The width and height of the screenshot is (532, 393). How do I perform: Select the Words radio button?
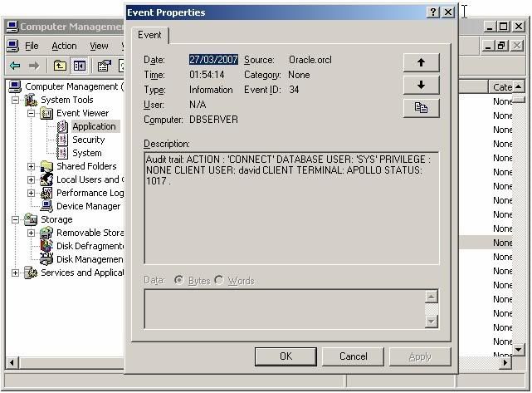click(x=219, y=281)
